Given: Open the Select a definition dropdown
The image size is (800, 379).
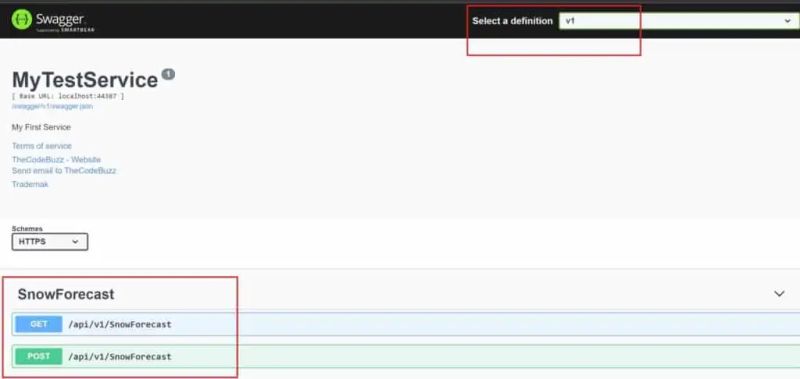Looking at the screenshot, I should [679, 21].
